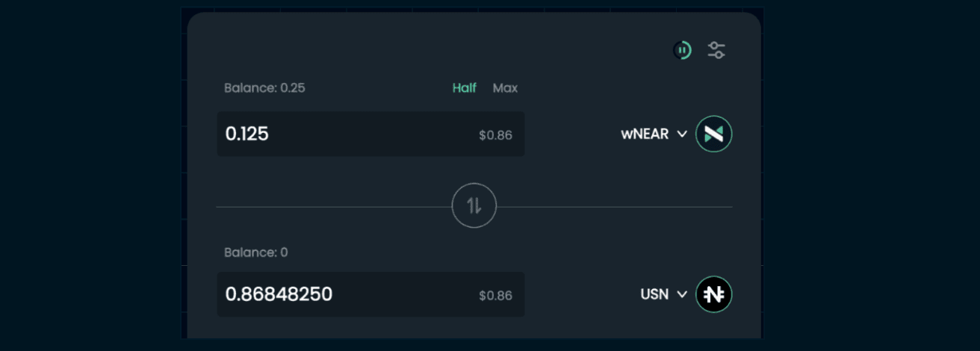Click the USN token logo

click(x=713, y=294)
